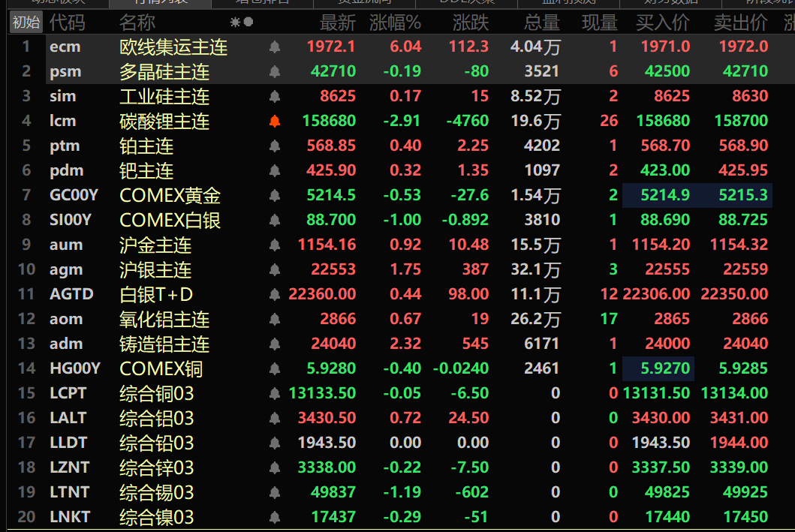795x532 pixels.
Task: Click the bell icon beside COMEX铜
Action: point(275,369)
